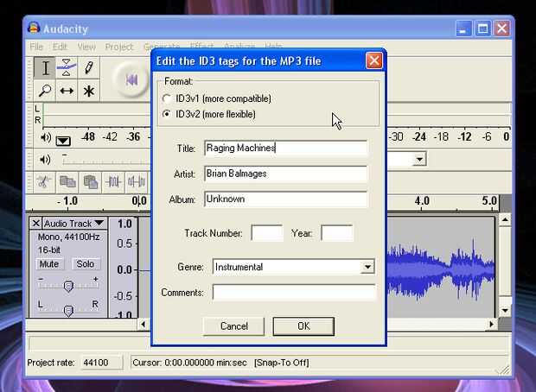Click vertical scrollbar up arrow

click(x=505, y=220)
